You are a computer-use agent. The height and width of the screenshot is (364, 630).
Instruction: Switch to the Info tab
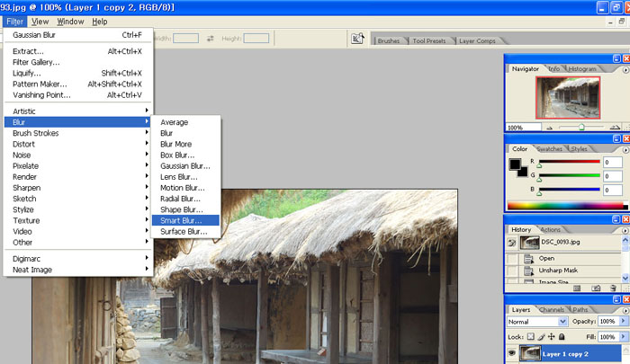pos(554,68)
